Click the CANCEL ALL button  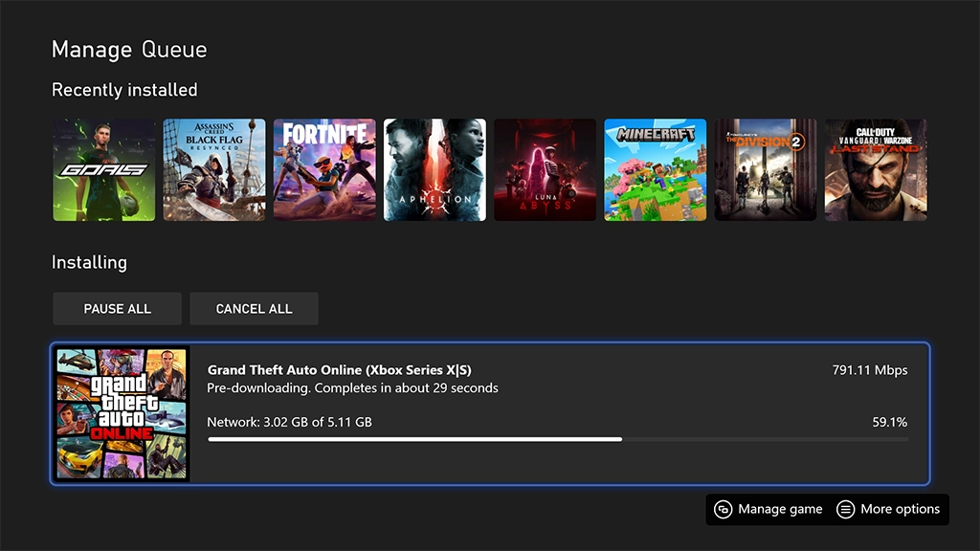(254, 309)
